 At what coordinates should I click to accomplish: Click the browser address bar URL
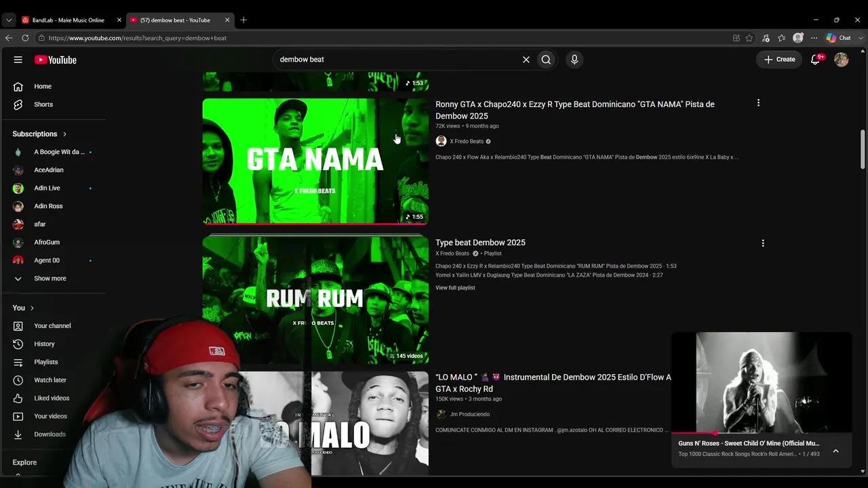[138, 38]
